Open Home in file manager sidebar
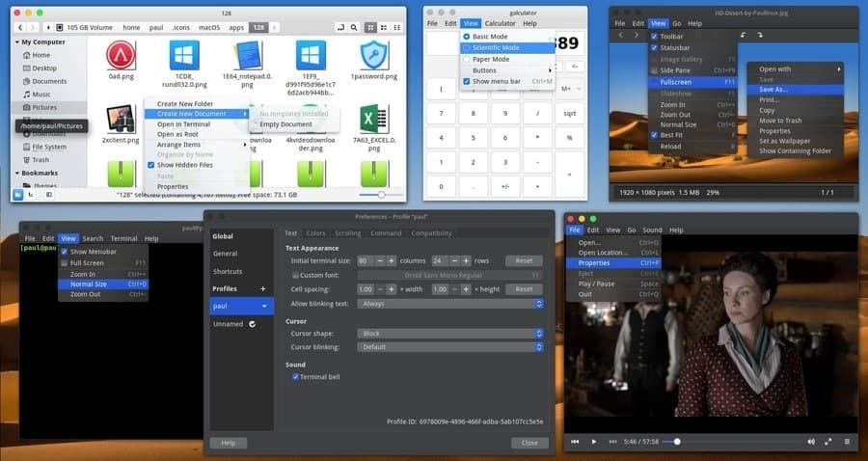868x461 pixels. pyautogui.click(x=41, y=55)
